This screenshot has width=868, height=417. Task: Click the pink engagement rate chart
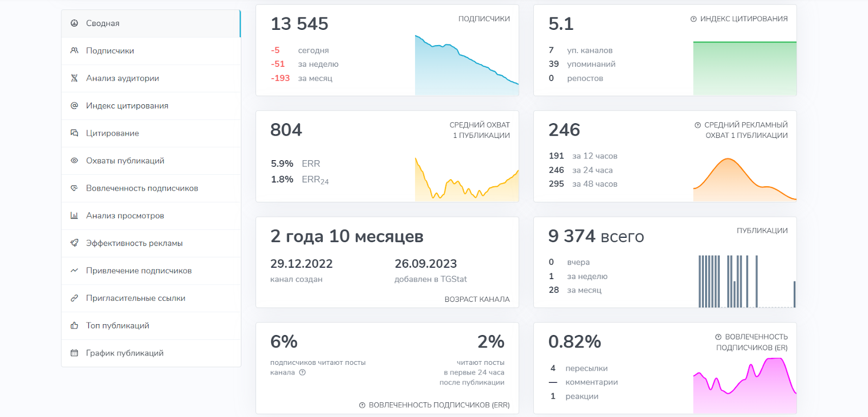744,386
